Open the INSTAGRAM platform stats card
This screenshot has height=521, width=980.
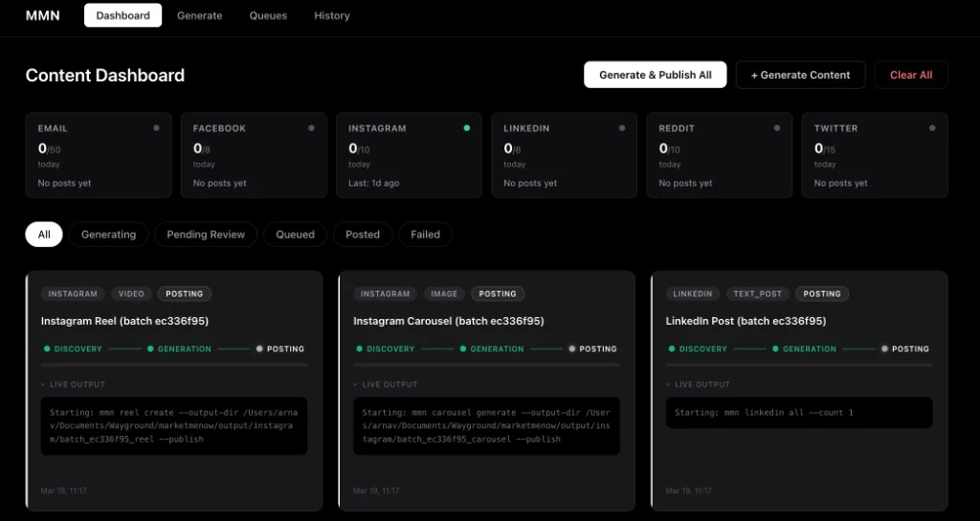coord(409,155)
